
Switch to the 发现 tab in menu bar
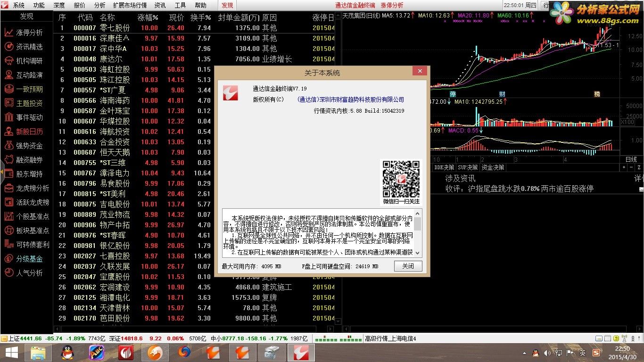(x=227, y=5)
